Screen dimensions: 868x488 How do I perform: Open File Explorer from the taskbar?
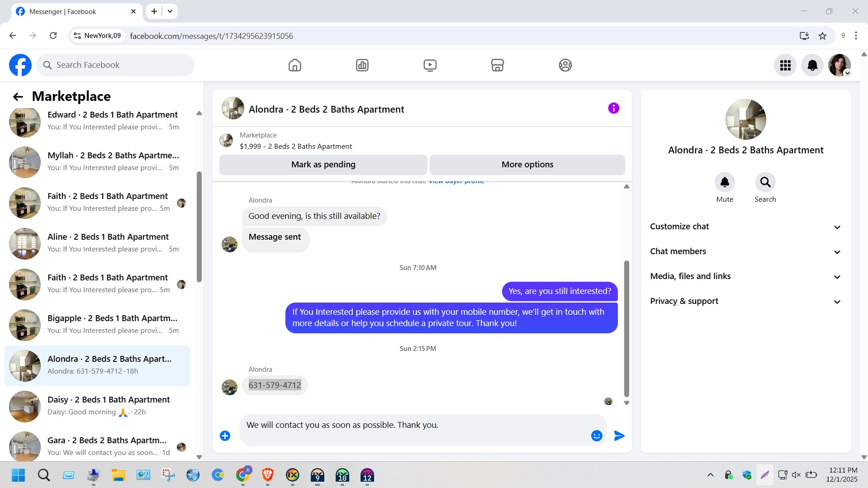[x=118, y=475]
